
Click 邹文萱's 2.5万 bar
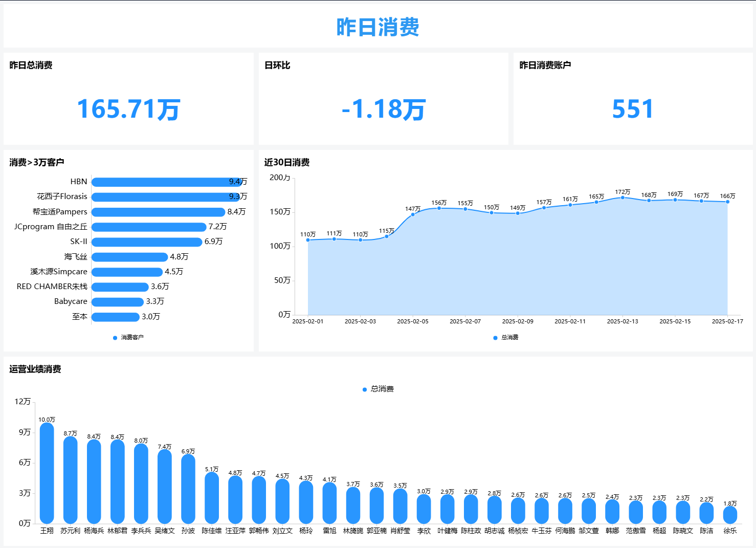click(x=589, y=511)
